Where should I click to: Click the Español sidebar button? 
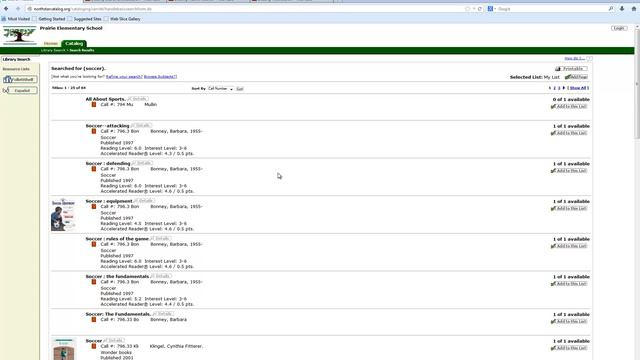[x=20, y=91]
